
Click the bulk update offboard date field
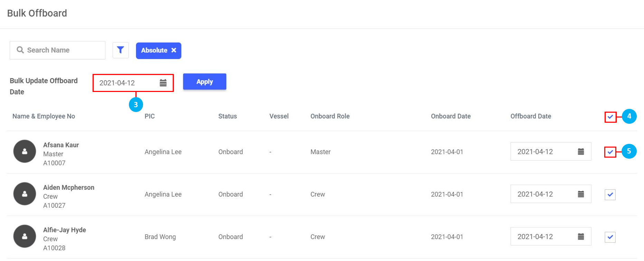coord(124,83)
